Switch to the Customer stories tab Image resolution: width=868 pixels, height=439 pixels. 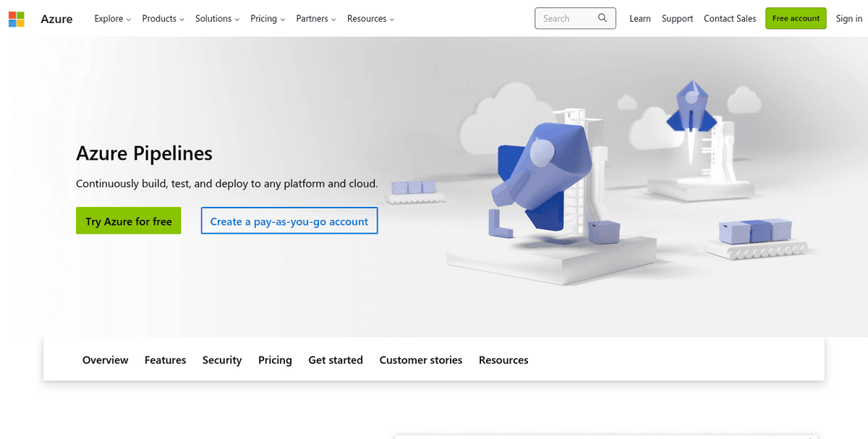click(x=420, y=359)
